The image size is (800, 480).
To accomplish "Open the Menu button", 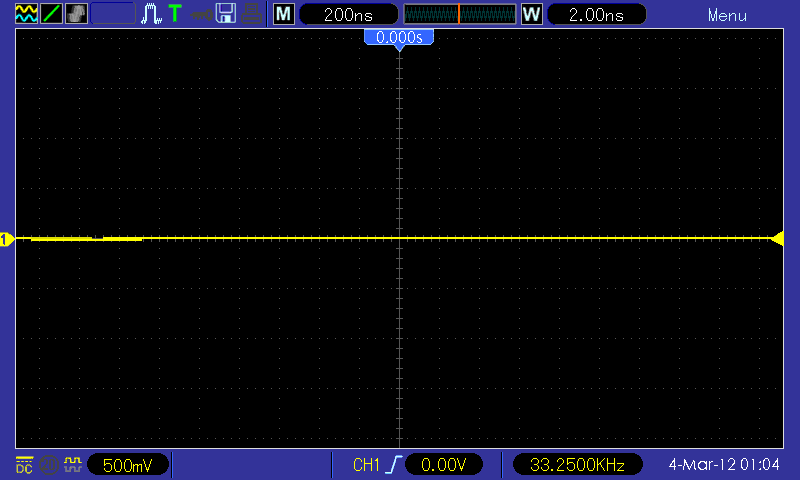I will coord(727,16).
